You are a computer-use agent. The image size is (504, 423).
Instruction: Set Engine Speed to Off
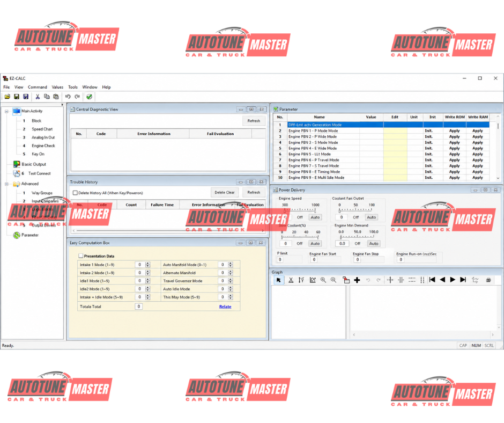300,217
